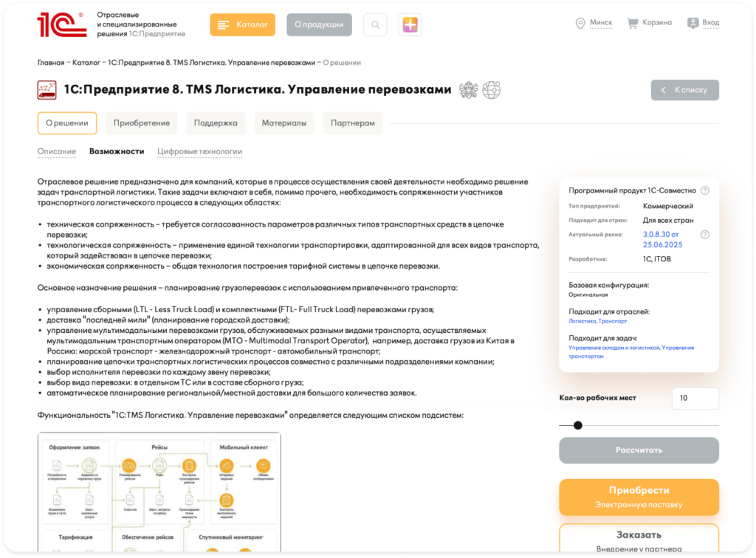Select the Цифровые технологии section

[x=199, y=151]
